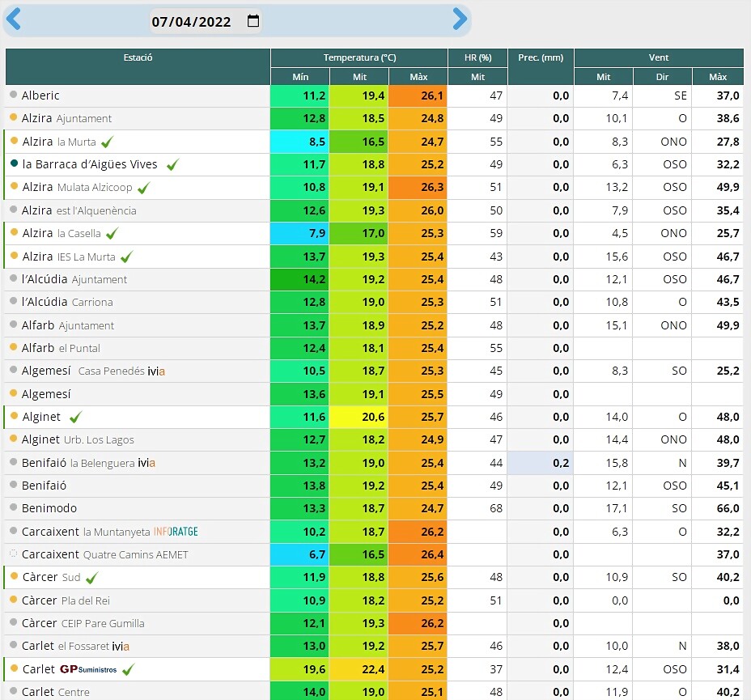Click the orange status dot for Algemesí
The width and height of the screenshot is (751, 700).
(14, 393)
